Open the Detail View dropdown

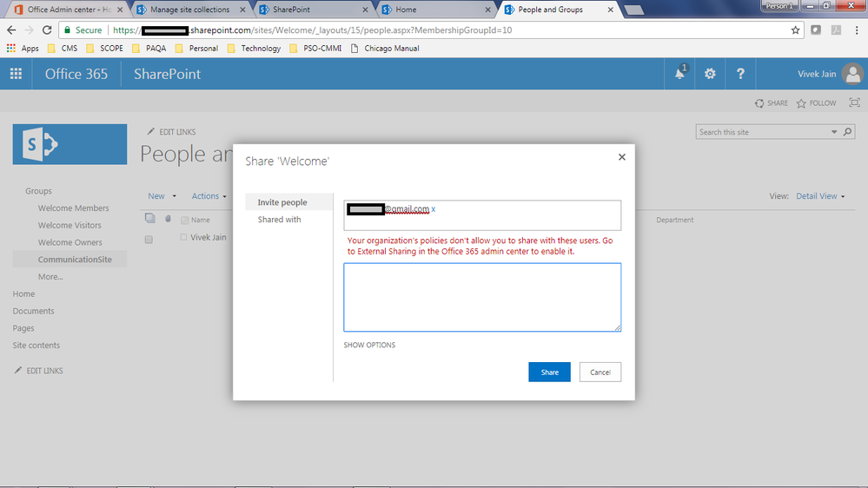(x=820, y=196)
